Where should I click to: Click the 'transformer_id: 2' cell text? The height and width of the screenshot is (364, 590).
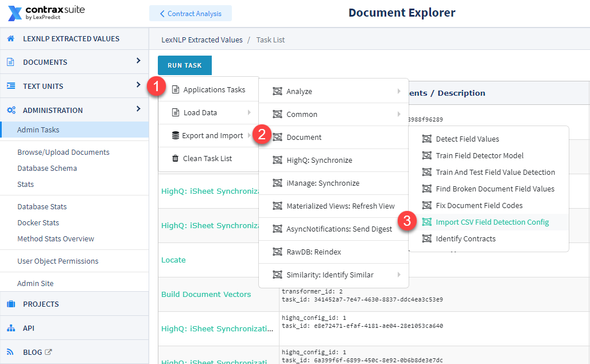point(312,291)
